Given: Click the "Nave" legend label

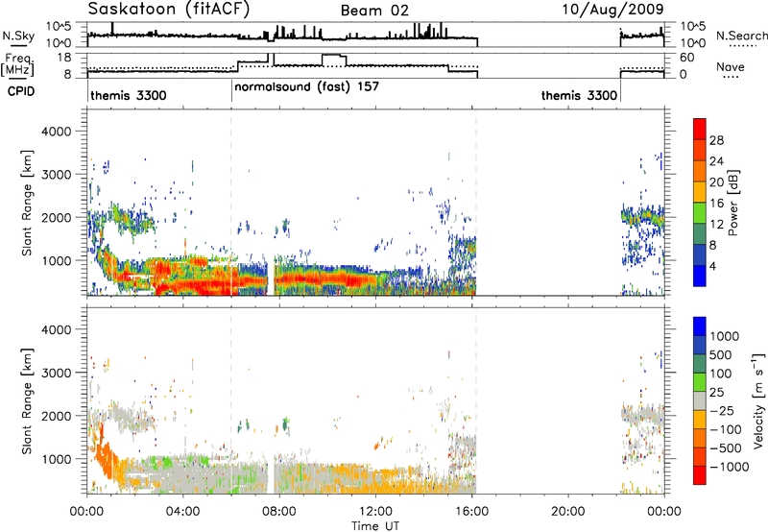Looking at the screenshot, I should (731, 66).
